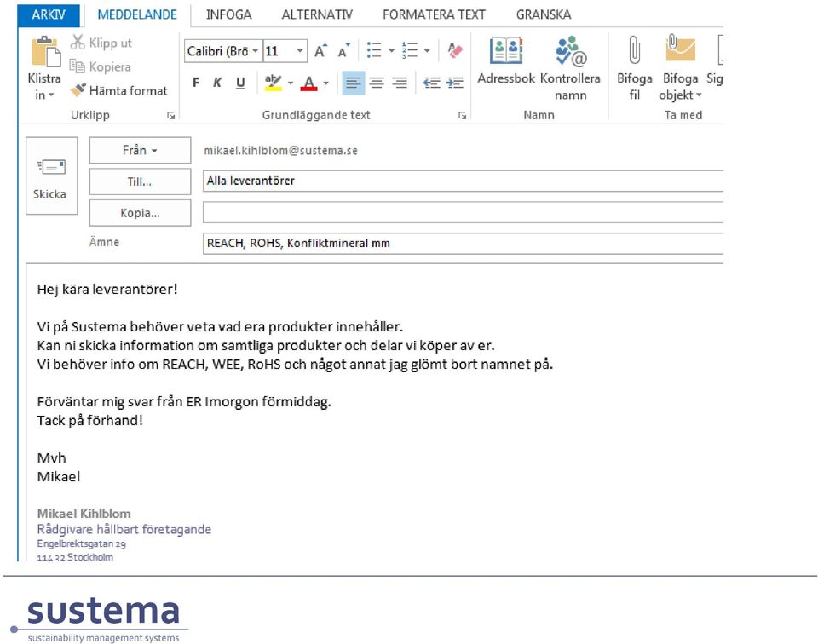Decrease paragraph indent
This screenshot has height=644, width=818.
point(431,83)
